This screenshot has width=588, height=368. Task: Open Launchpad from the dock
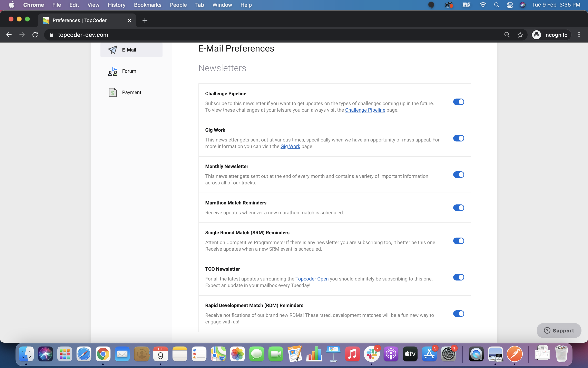tap(65, 354)
